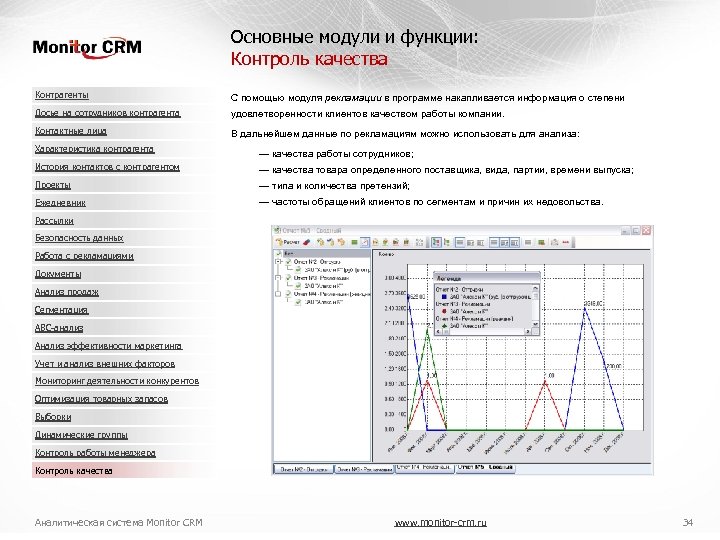Switch to the 'Отчет №3 - Рекламации' bottom tab
Screen dimensions: 720x540
coord(364,469)
